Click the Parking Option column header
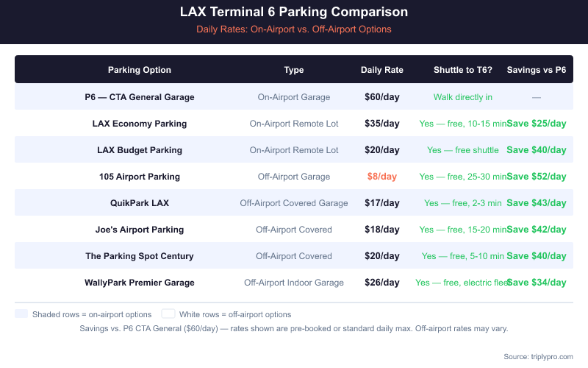The image size is (588, 368). (x=140, y=70)
